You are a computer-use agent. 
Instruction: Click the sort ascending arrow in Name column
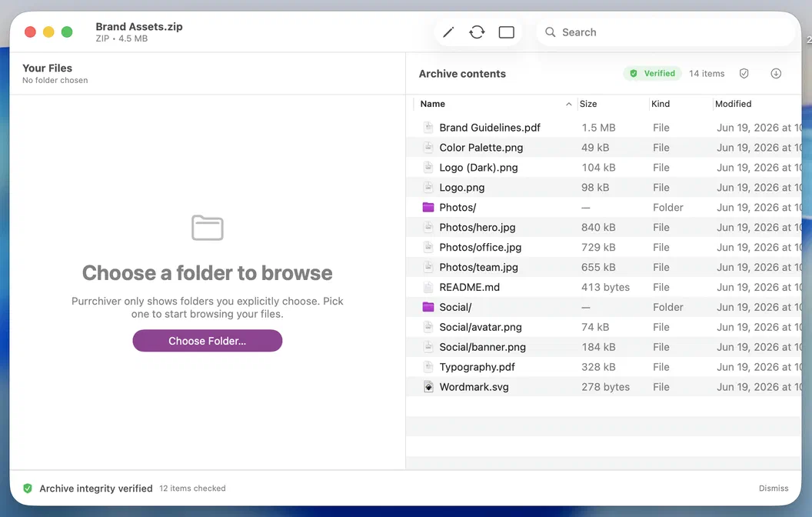568,104
